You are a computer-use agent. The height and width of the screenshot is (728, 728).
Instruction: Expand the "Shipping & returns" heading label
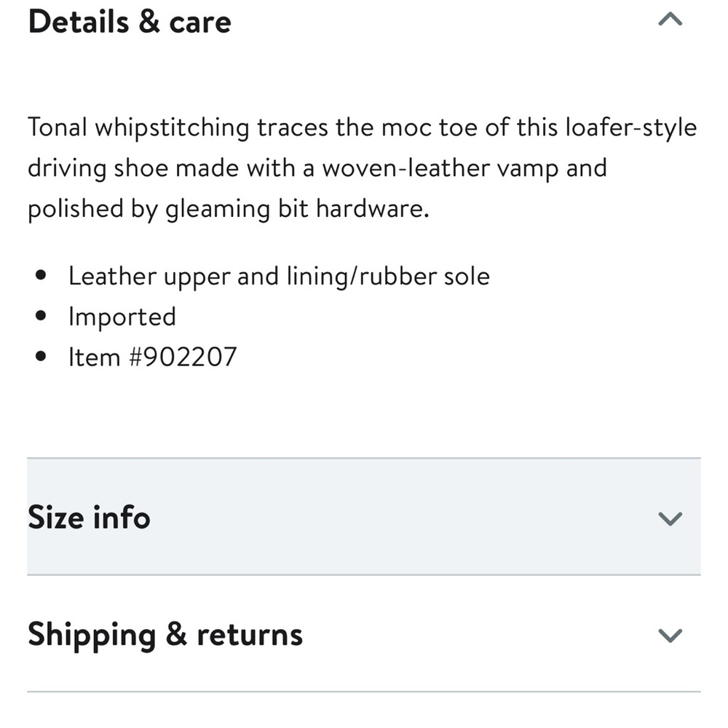[165, 635]
